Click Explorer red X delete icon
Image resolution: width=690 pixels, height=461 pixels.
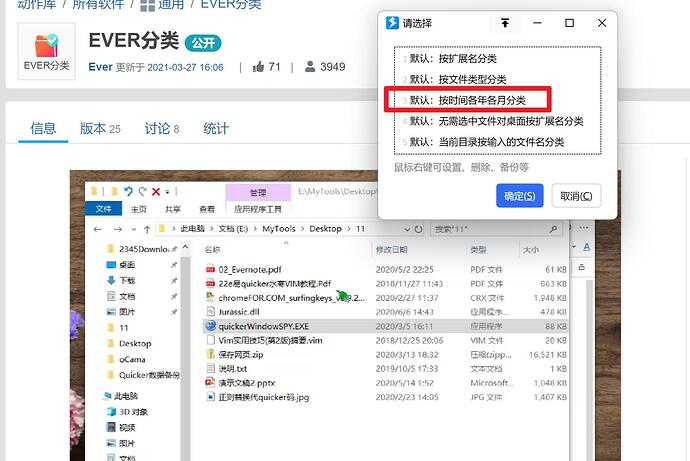tap(156, 191)
